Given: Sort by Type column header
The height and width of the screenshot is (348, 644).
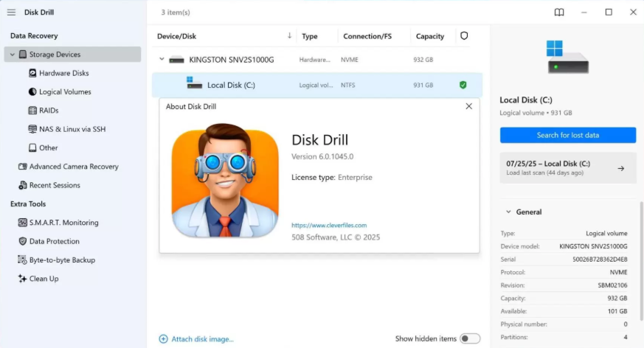Looking at the screenshot, I should [310, 36].
